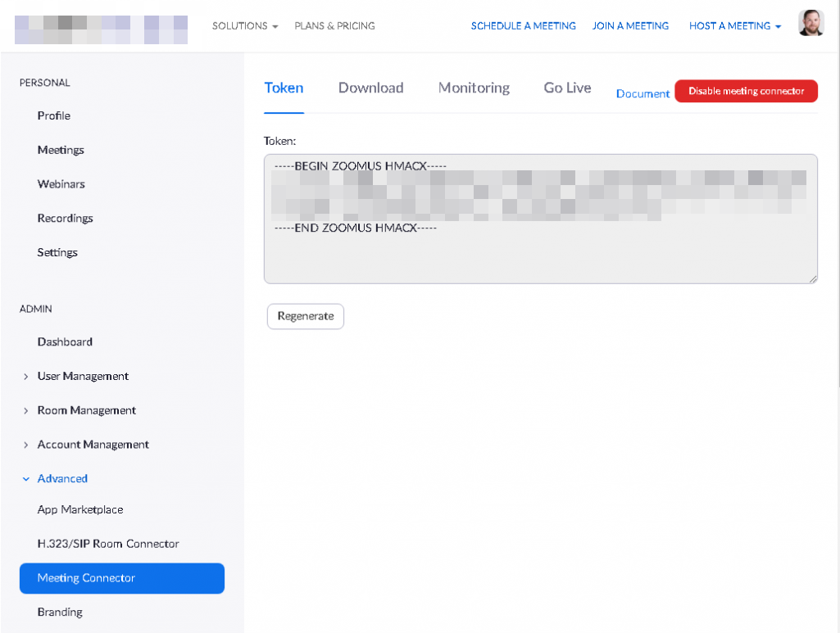The image size is (840, 633).
Task: Switch to the Download tab
Action: point(370,88)
